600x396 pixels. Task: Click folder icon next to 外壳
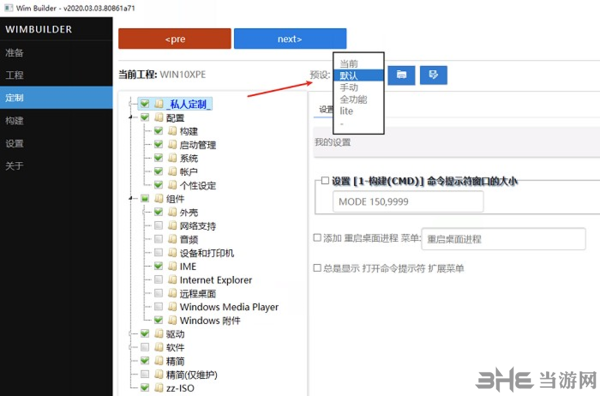click(x=173, y=212)
